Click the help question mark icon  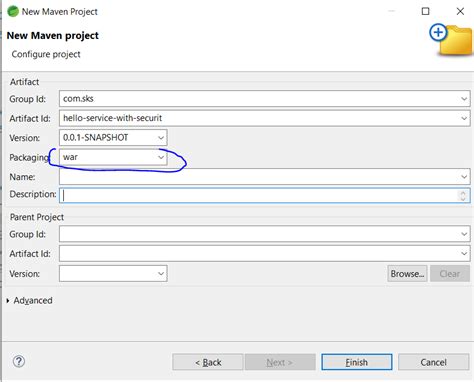19,361
